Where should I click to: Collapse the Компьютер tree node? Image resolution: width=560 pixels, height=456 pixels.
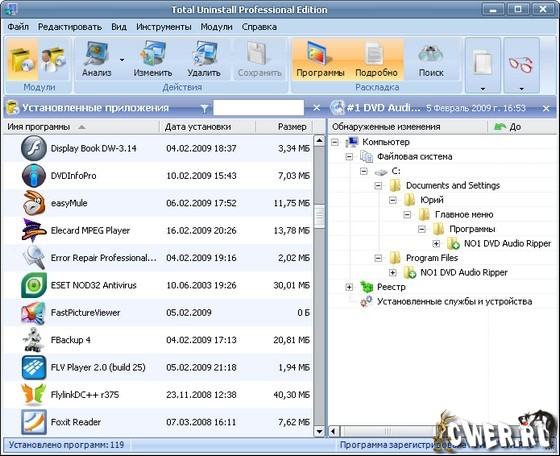click(335, 142)
